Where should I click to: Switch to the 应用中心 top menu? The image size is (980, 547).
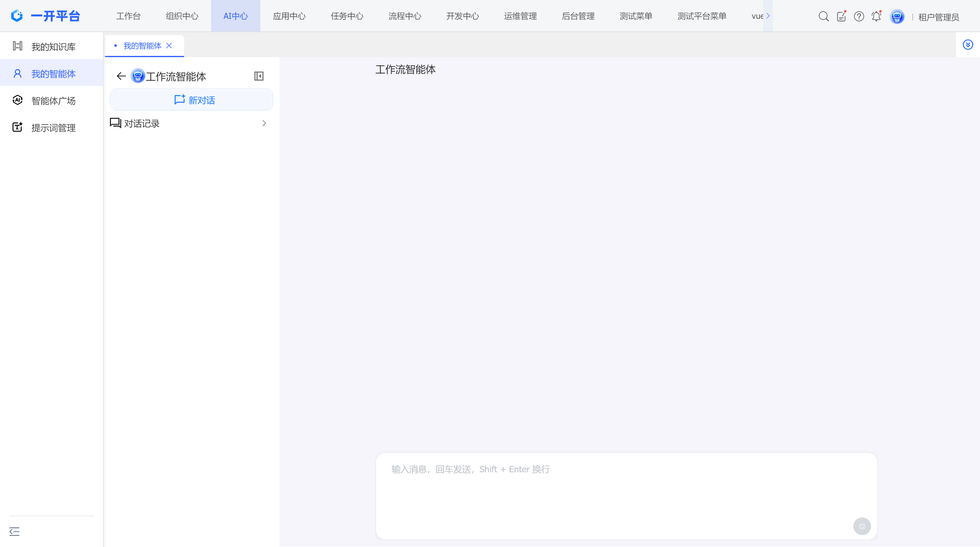(289, 16)
